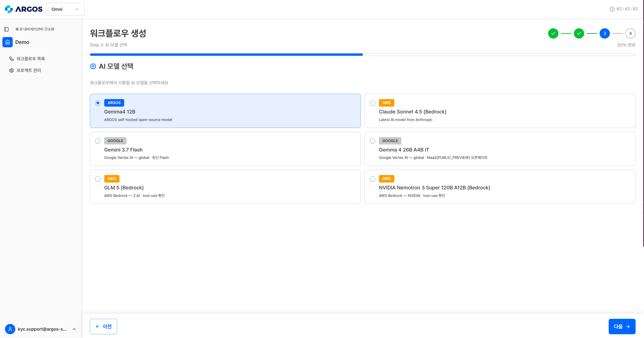Click the AWS badge on Claude Sonnet card

(386, 103)
